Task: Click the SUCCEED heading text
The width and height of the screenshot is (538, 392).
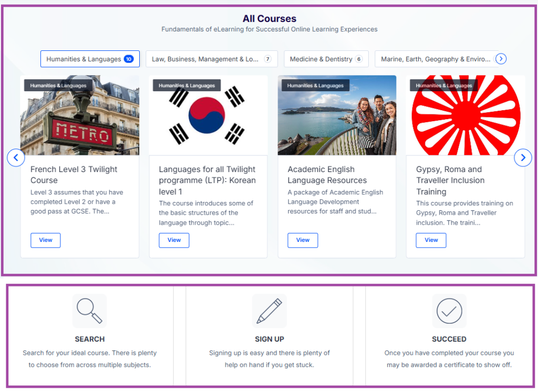Action: click(x=449, y=339)
